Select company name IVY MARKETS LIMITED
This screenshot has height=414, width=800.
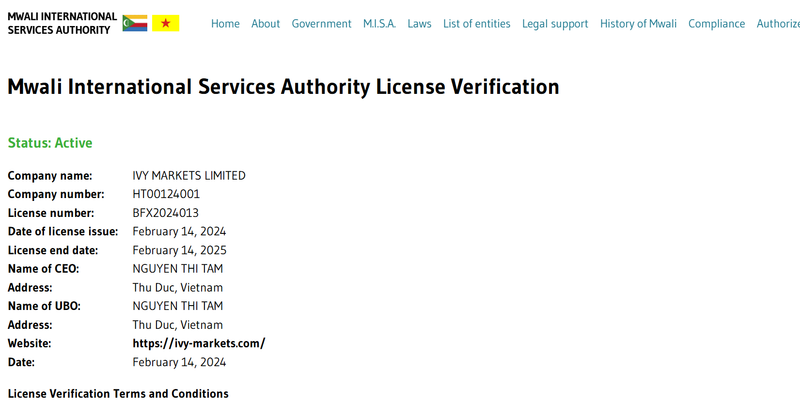[x=189, y=176]
